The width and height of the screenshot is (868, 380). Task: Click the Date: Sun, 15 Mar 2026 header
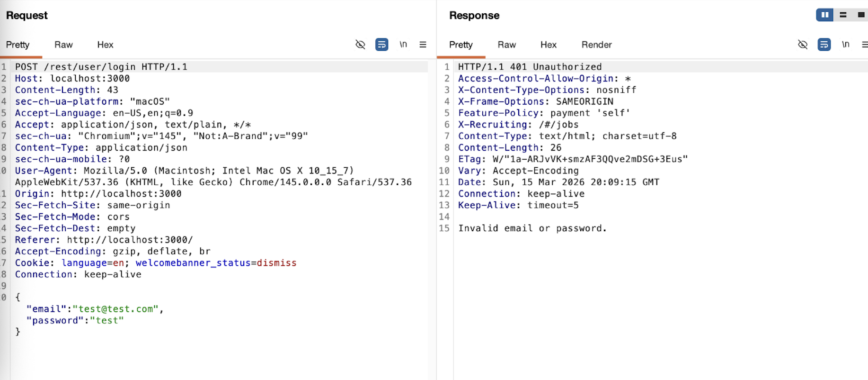point(558,182)
